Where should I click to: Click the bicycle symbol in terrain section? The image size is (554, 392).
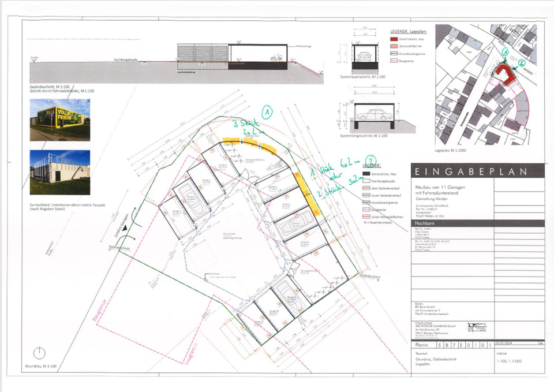(x=276, y=57)
